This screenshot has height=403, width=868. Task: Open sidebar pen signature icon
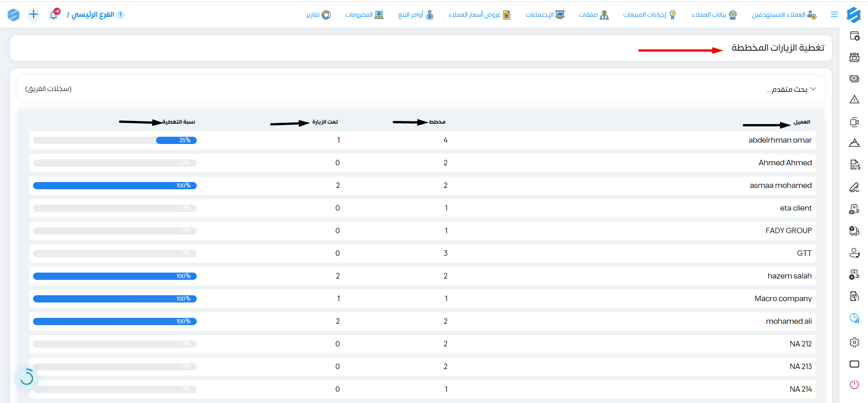pyautogui.click(x=854, y=187)
